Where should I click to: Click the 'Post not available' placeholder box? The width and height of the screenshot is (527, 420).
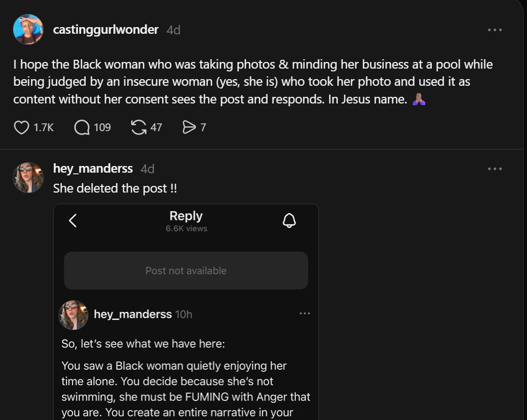tap(186, 271)
